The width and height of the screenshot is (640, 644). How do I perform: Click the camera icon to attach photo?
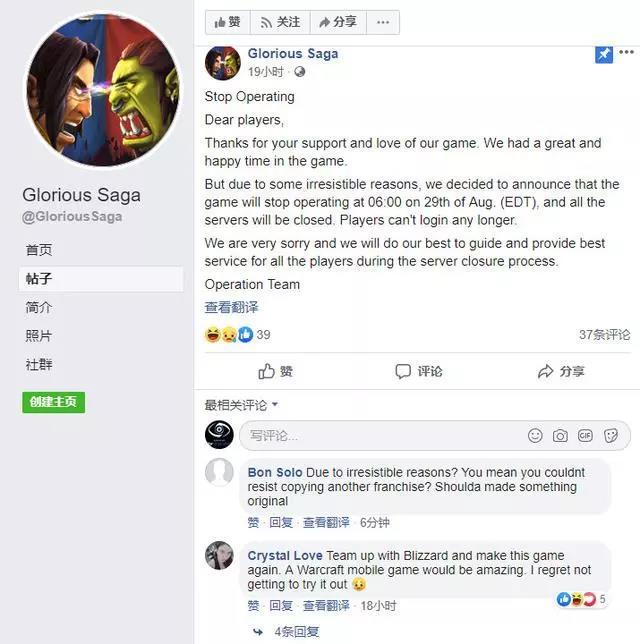coord(560,436)
